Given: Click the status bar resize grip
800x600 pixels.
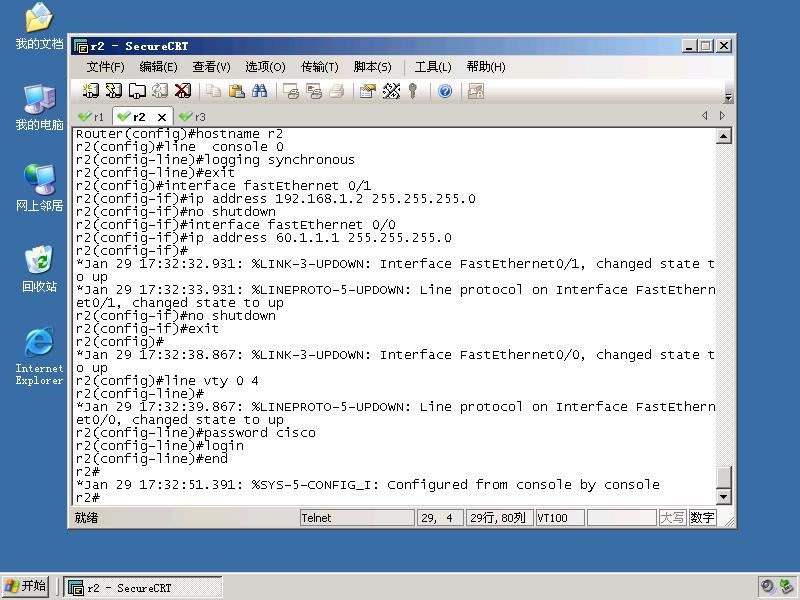Looking at the screenshot, I should click(x=729, y=521).
